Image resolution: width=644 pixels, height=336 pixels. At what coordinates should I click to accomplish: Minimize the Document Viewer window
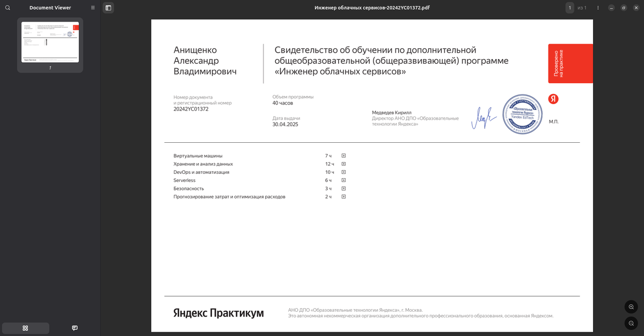coord(610,8)
